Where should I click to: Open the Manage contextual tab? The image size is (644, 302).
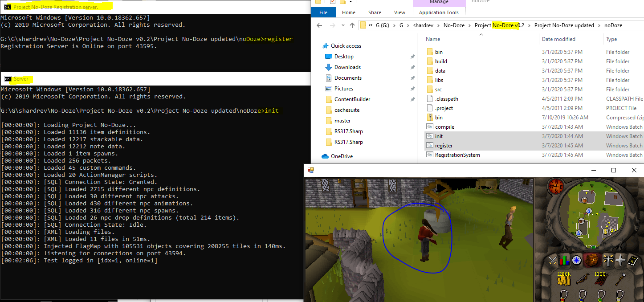pyautogui.click(x=439, y=2)
